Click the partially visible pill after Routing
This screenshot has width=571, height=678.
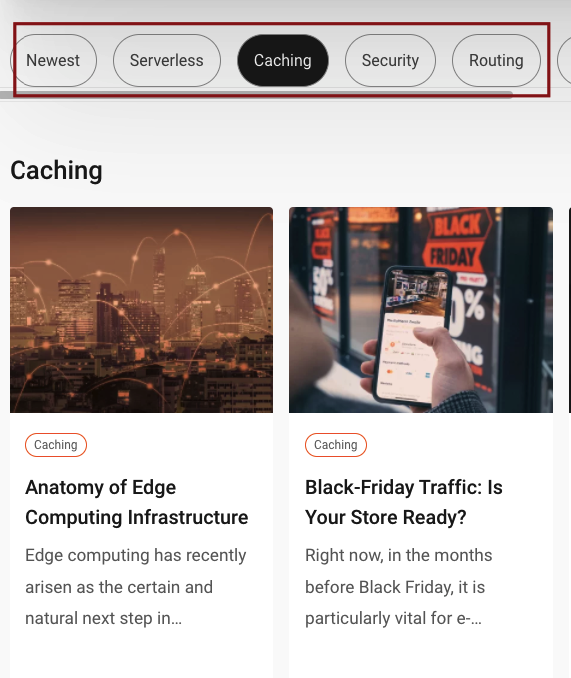564,61
